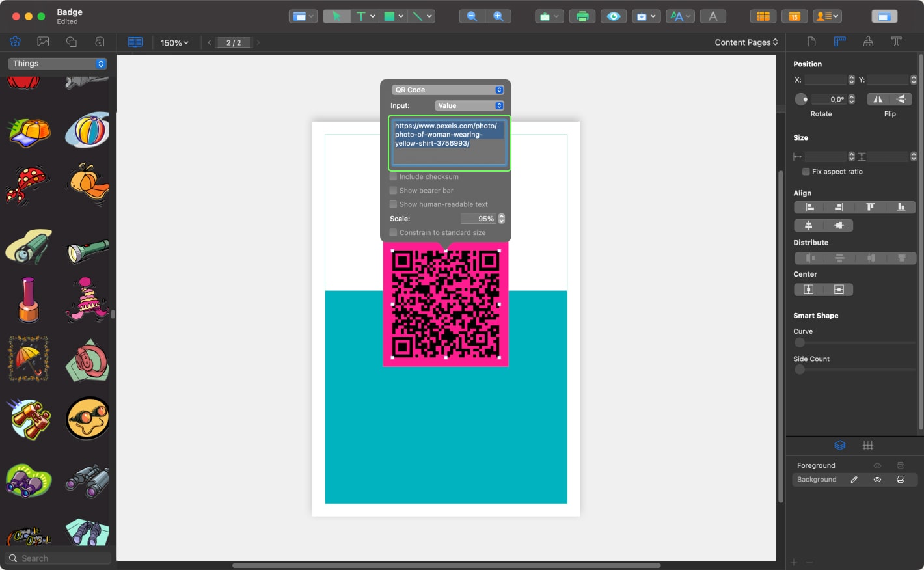Select the Foreground layer
The height and width of the screenshot is (570, 924).
855,466
